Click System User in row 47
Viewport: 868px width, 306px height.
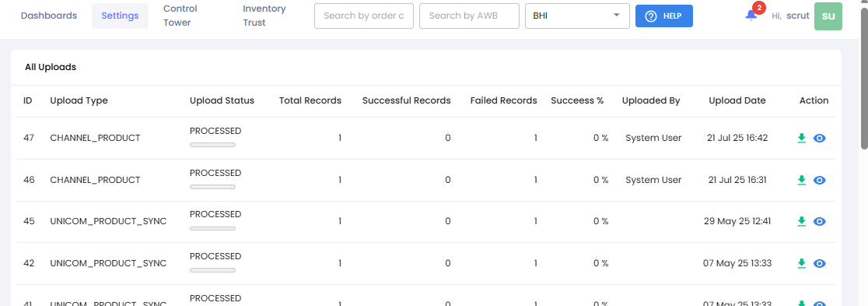click(653, 138)
